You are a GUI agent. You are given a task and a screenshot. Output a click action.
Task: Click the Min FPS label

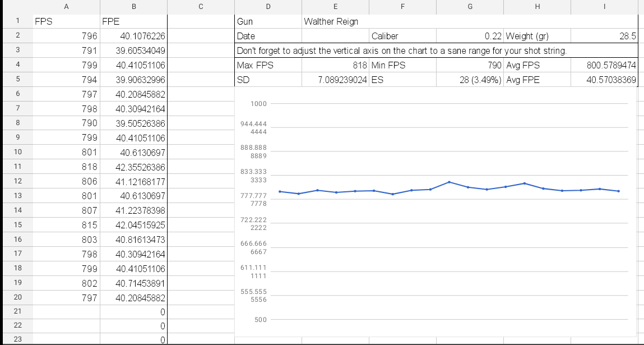(x=402, y=65)
